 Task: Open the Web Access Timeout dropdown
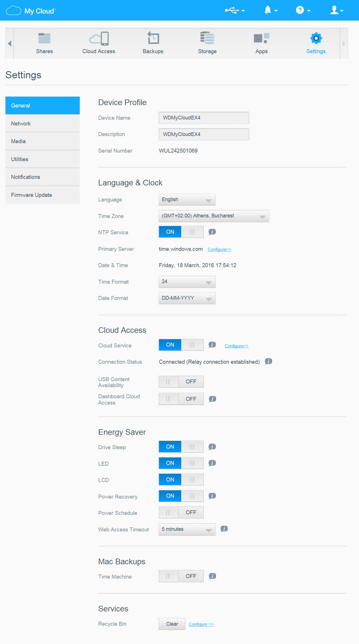click(x=187, y=529)
